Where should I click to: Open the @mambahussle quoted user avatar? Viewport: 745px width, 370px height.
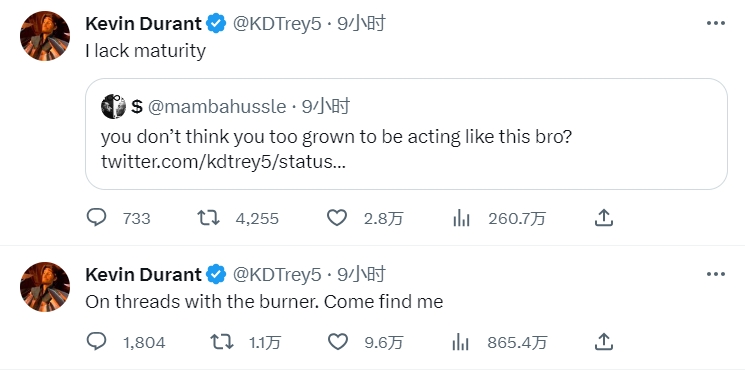pos(113,106)
